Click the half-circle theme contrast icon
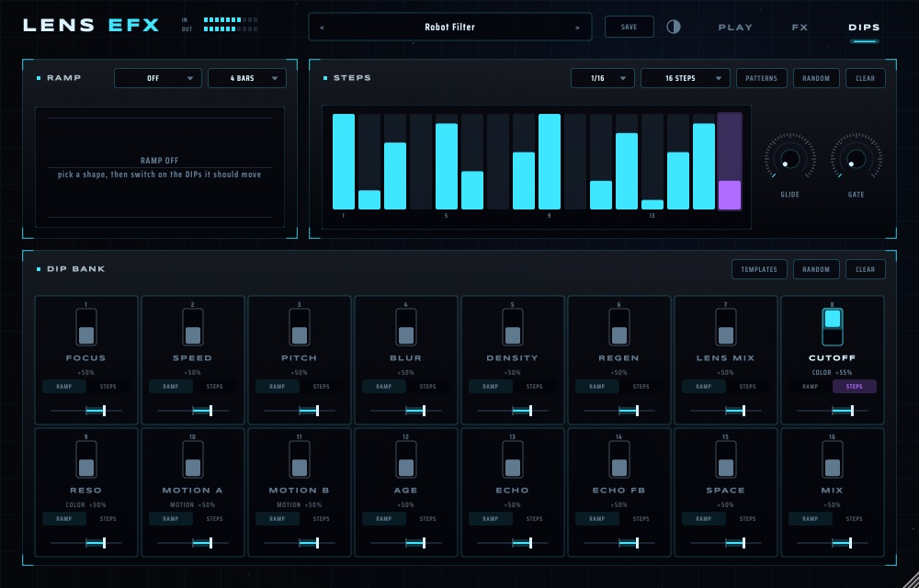Screen dimensions: 919x588 click(x=674, y=27)
